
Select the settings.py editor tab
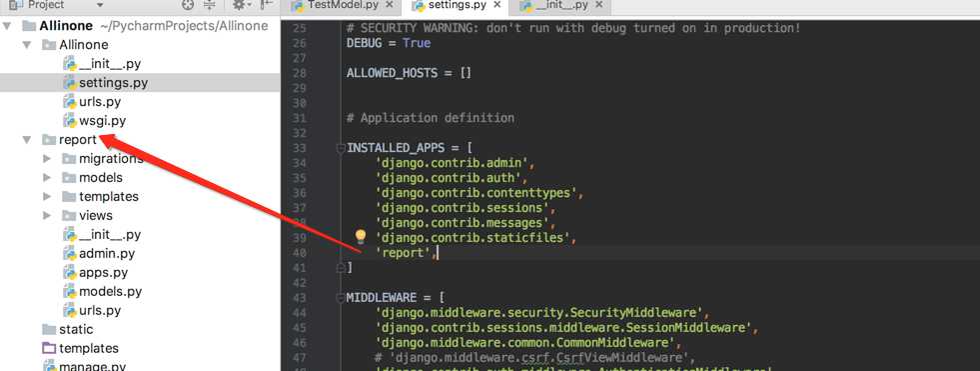pos(456,5)
